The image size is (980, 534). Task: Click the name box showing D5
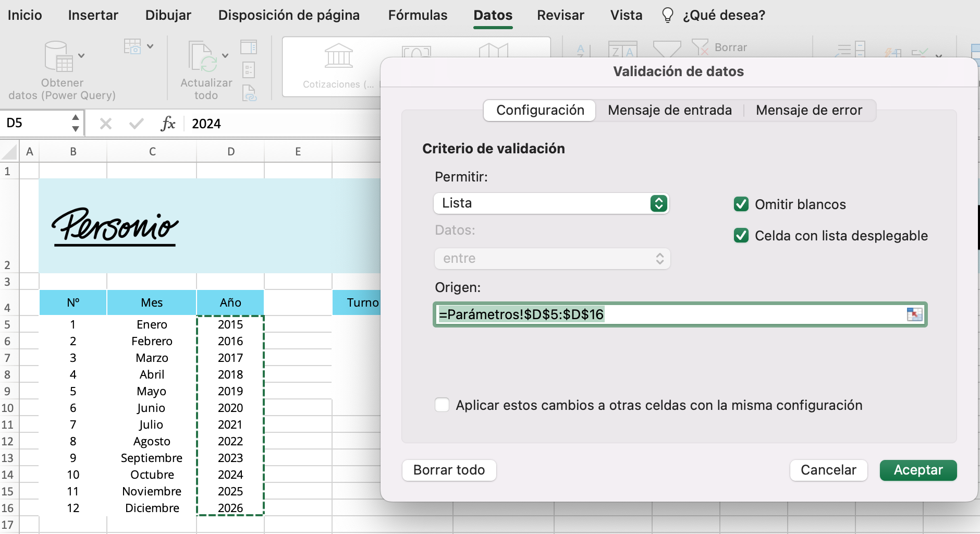point(35,123)
